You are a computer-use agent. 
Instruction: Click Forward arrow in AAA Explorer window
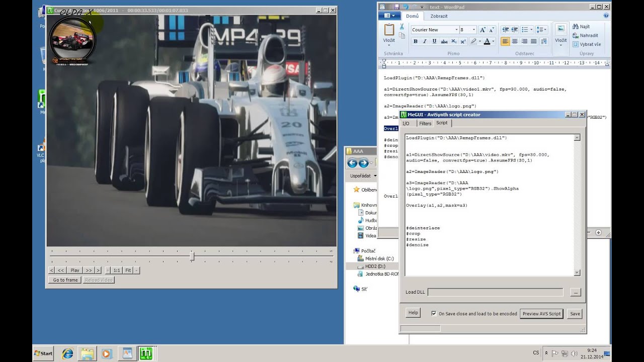tap(363, 163)
